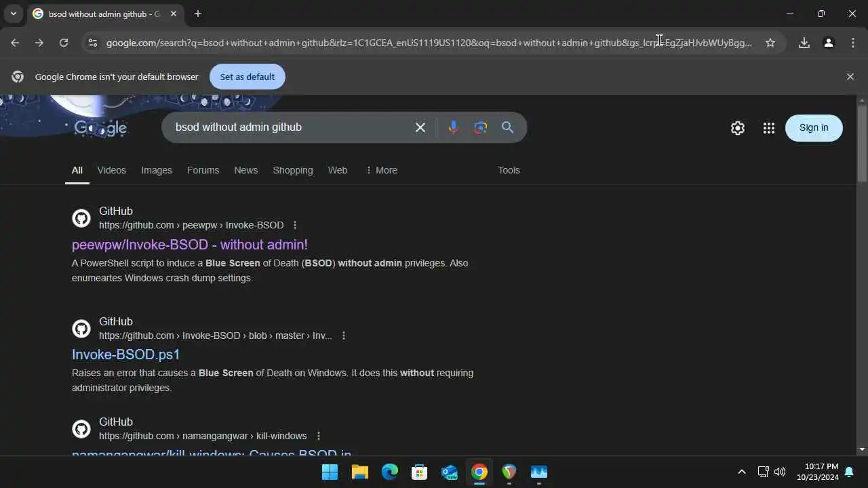868x488 pixels.
Task: Open Chrome three-dot menu
Action: click(x=853, y=43)
